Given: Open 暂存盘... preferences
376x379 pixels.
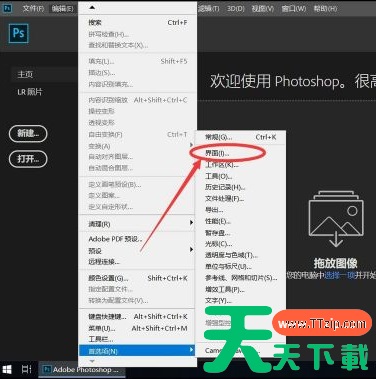Looking at the screenshot, I should click(x=241, y=233).
